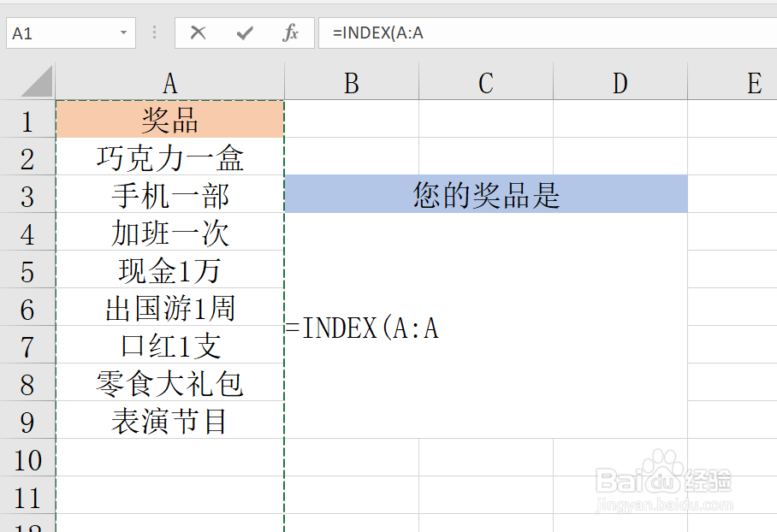Select the cell containing 表演节目

[169, 422]
